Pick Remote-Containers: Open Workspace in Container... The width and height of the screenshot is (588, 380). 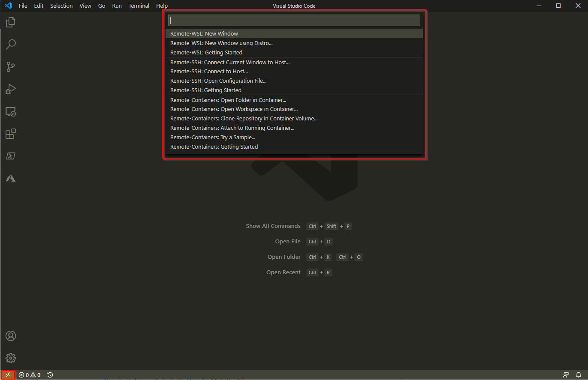tap(294, 109)
